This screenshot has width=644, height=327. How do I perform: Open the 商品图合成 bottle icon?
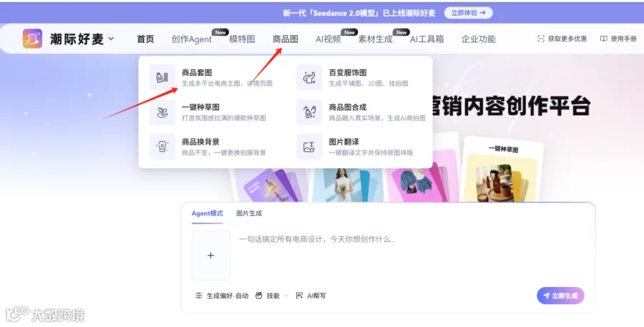pyautogui.click(x=309, y=112)
